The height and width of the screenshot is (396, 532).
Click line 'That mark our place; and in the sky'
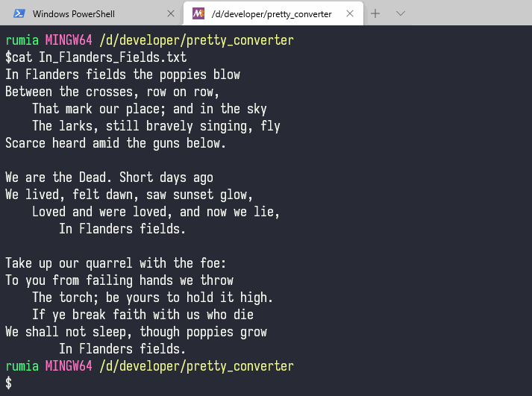click(x=150, y=109)
